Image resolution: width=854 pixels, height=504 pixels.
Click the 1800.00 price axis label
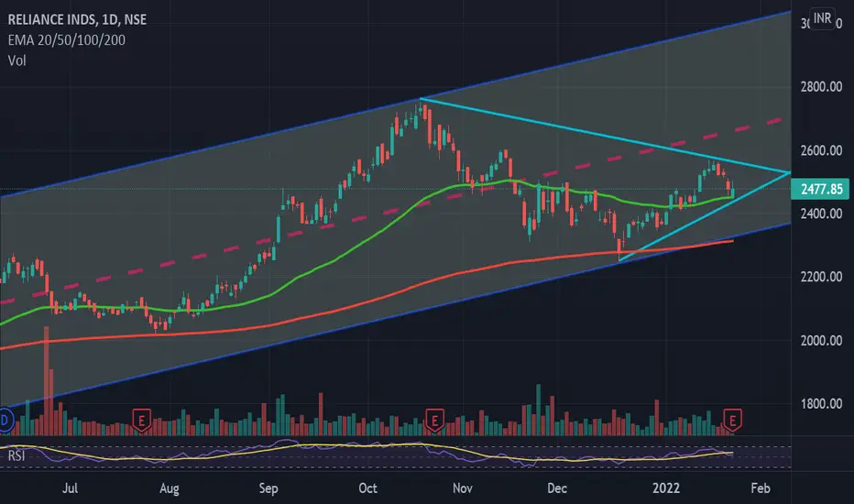click(821, 404)
